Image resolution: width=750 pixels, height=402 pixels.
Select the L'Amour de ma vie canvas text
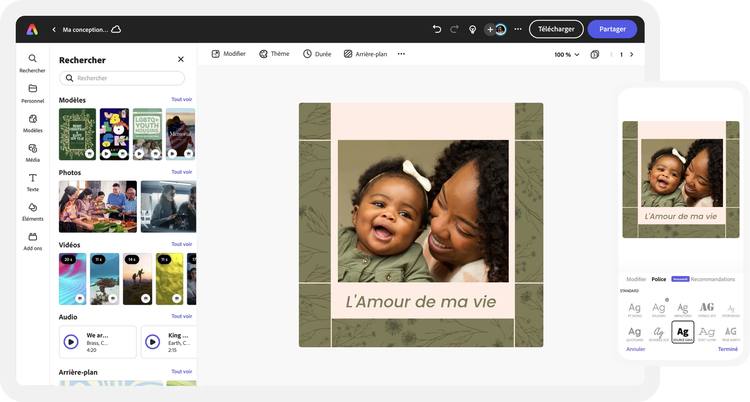pyautogui.click(x=421, y=302)
